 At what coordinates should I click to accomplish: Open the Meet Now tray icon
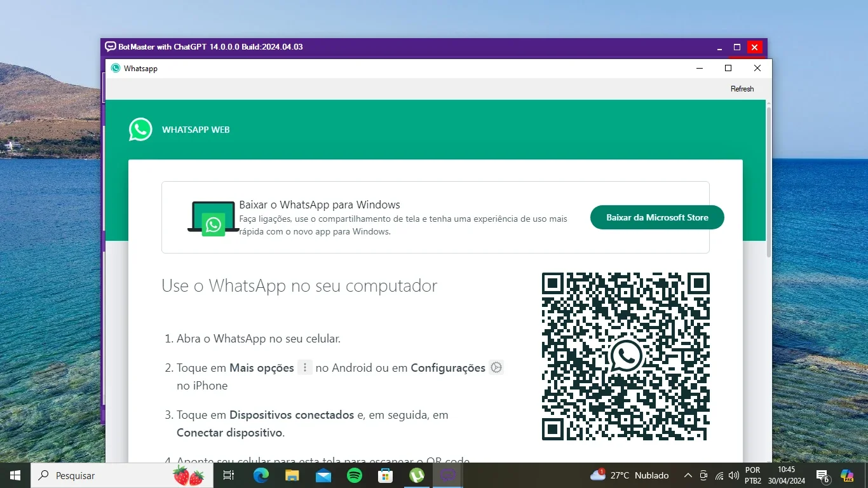(703, 475)
